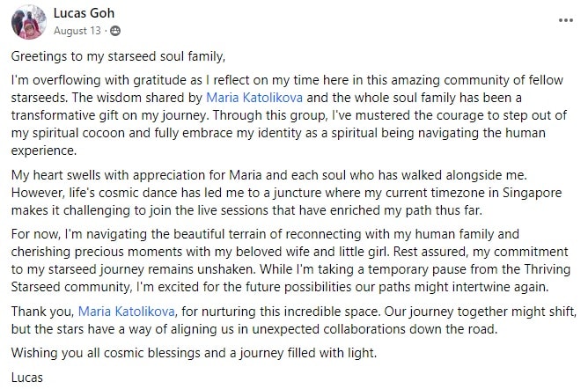Open Maria Katolikova link in the gratitude paragraph
588x389 pixels.
coord(251,95)
